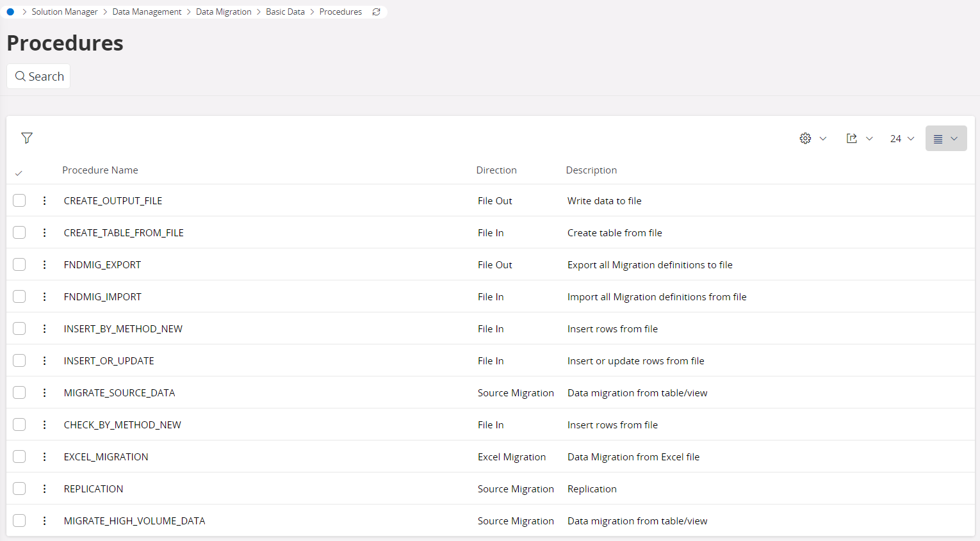Open the list view layout dropdown
The image size is (980, 541).
945,138
